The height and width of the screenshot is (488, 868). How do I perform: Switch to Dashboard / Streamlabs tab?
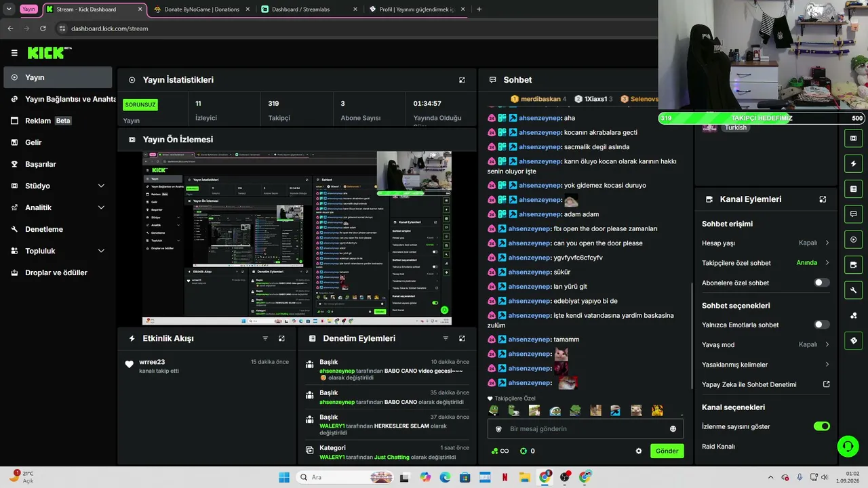(309, 9)
